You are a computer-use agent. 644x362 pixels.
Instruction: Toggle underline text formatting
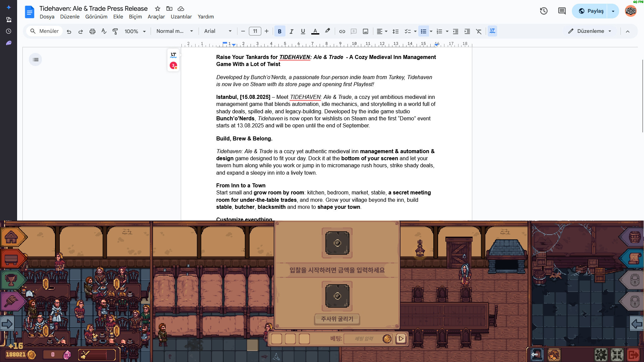point(303,31)
